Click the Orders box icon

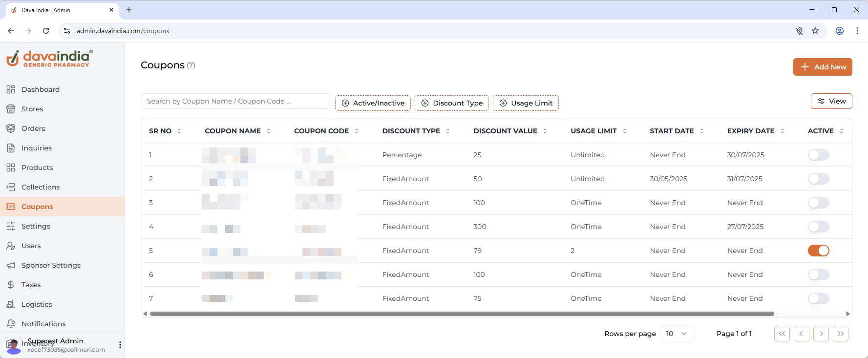[x=11, y=128]
